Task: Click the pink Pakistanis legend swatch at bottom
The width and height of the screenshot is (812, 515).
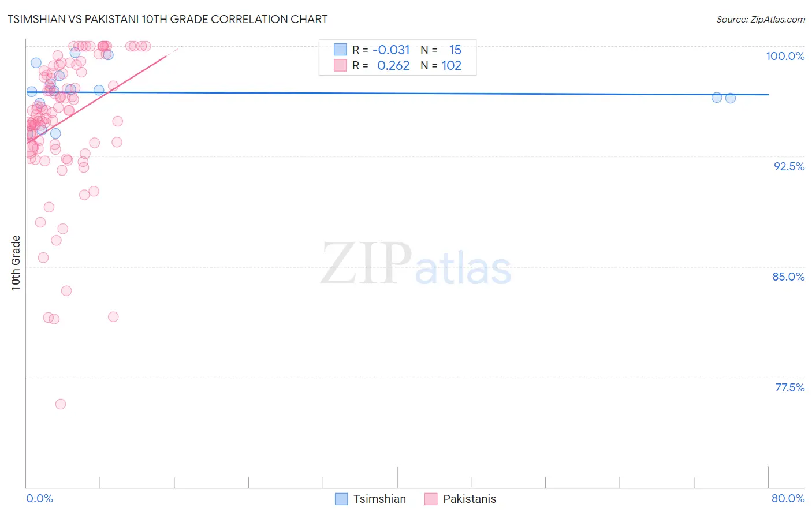Action: [x=431, y=499]
